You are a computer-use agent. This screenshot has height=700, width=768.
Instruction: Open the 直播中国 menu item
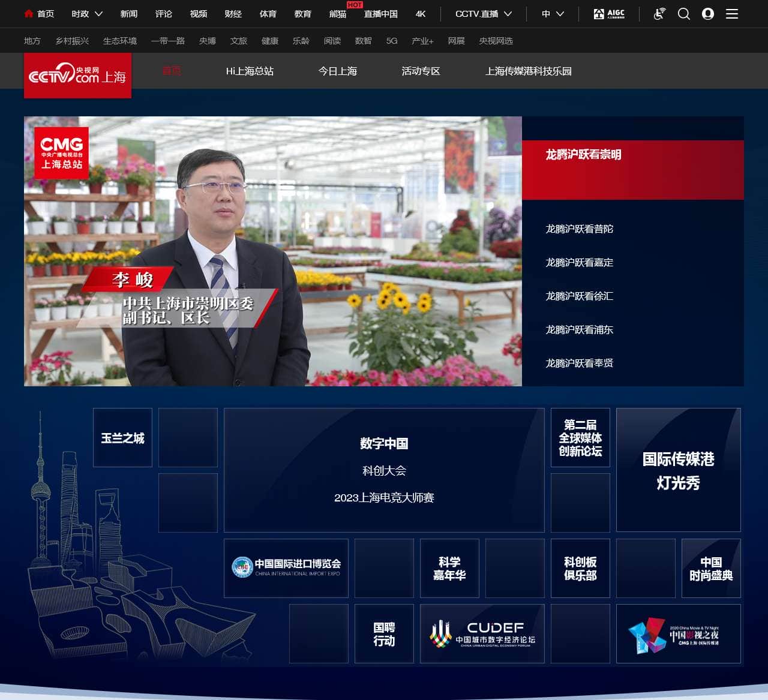pos(381,14)
